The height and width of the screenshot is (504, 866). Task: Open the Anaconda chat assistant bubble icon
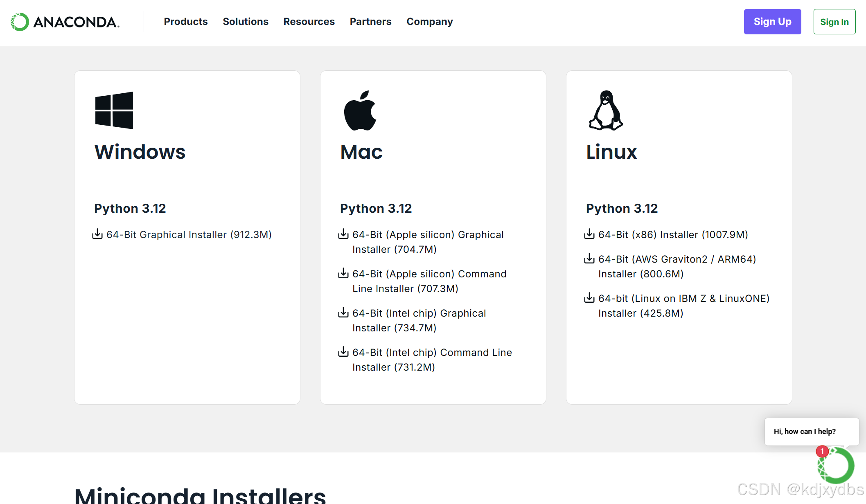[836, 466]
